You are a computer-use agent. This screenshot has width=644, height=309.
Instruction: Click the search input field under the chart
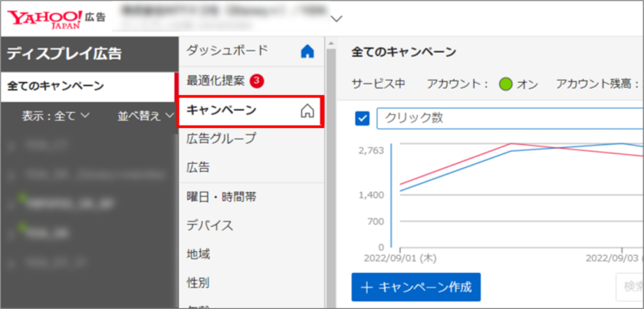(630, 288)
